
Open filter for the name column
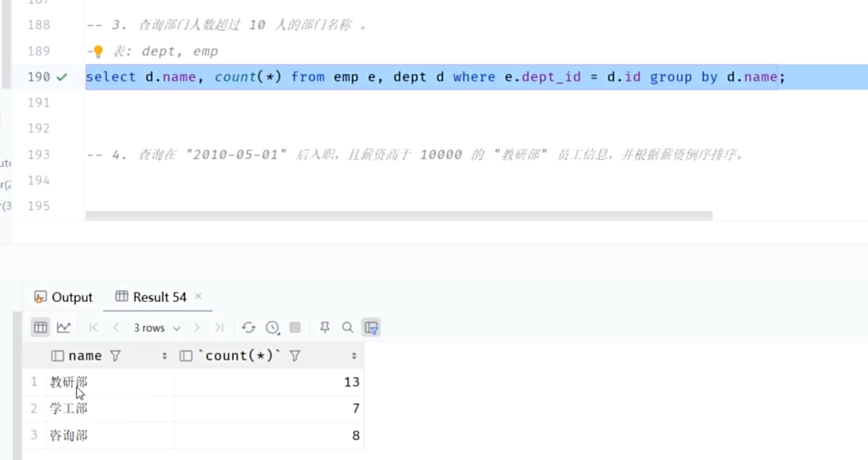[115, 356]
